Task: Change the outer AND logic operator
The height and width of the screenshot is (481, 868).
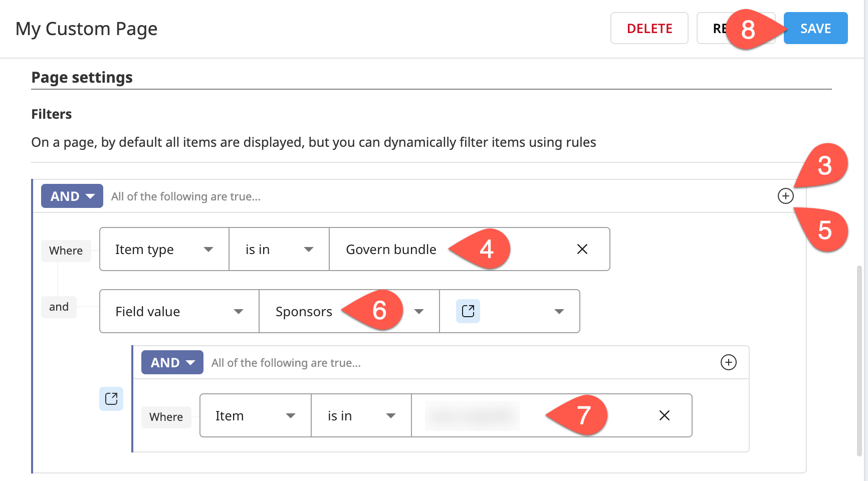Action: pyautogui.click(x=72, y=196)
